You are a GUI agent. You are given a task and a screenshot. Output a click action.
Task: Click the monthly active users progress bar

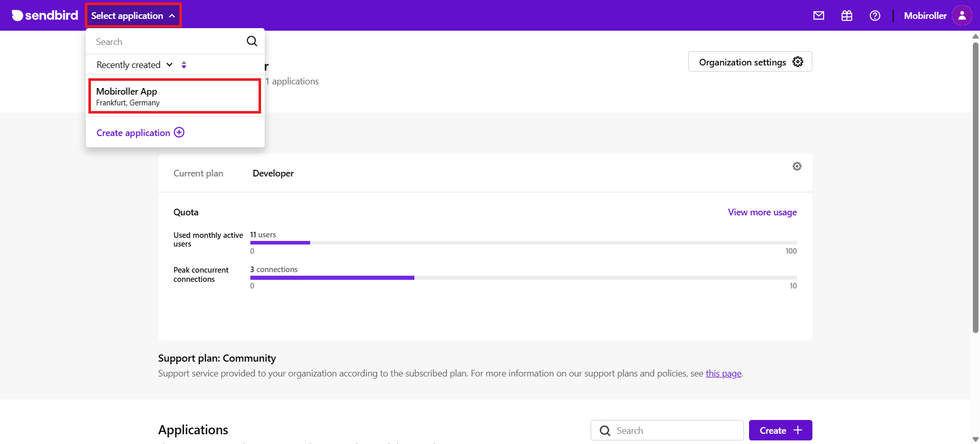(523, 242)
